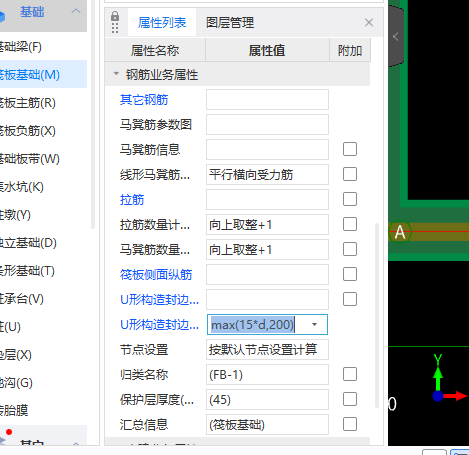469x455 pixels.
Task: Switch to the 图层管理 tab
Action: (230, 23)
